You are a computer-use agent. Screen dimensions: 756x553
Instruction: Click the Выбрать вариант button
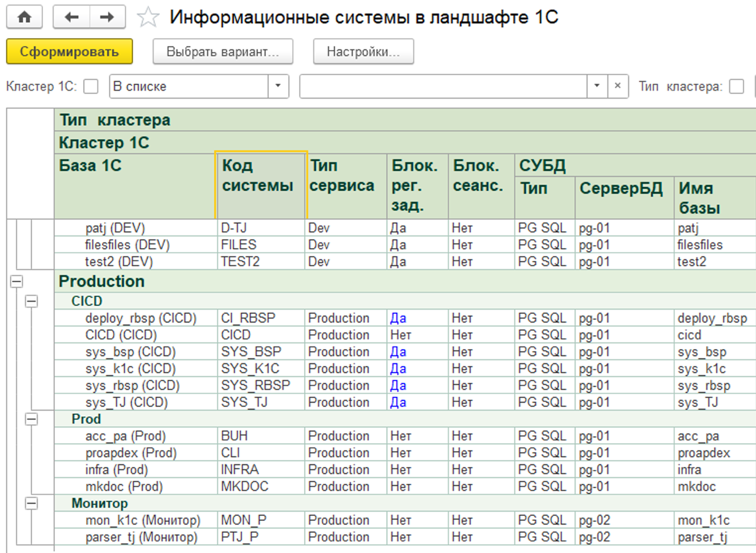point(222,52)
